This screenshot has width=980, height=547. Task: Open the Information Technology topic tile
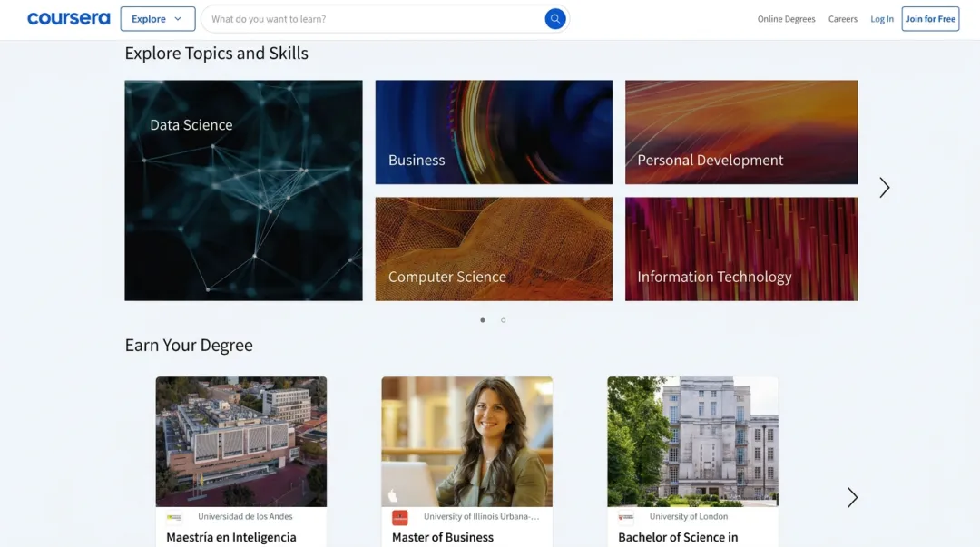pyautogui.click(x=741, y=249)
